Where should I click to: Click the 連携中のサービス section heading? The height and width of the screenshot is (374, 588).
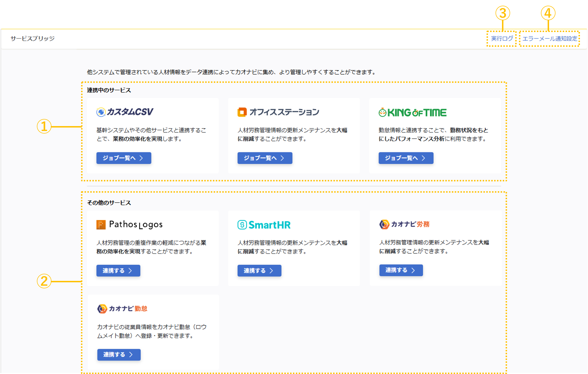109,90
